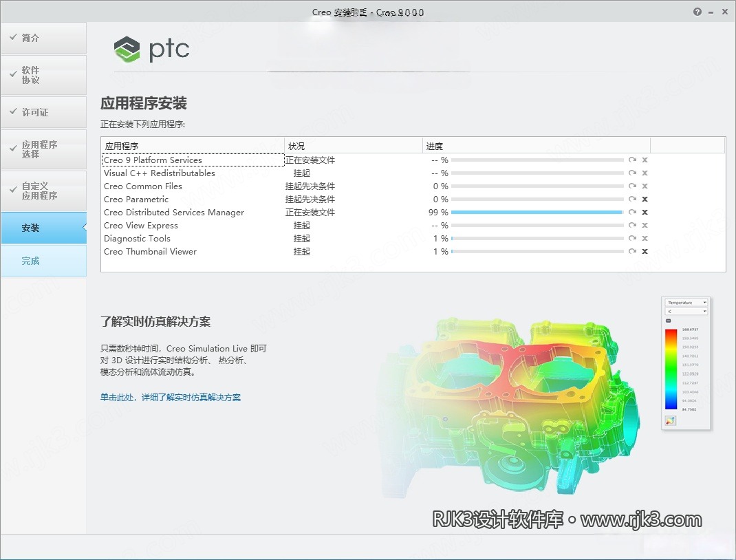Viewport: 736px width, 560px height.
Task: Cancel Creo Thumbnail Viewer installation
Action: [645, 252]
